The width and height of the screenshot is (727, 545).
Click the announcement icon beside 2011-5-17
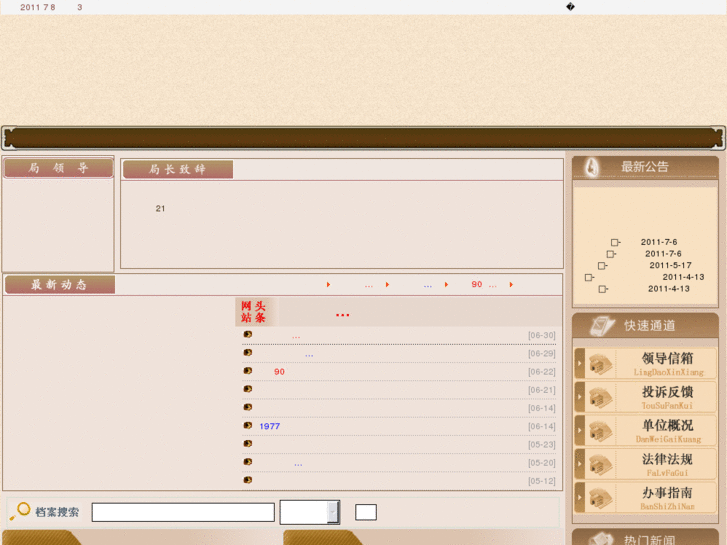coord(602,266)
